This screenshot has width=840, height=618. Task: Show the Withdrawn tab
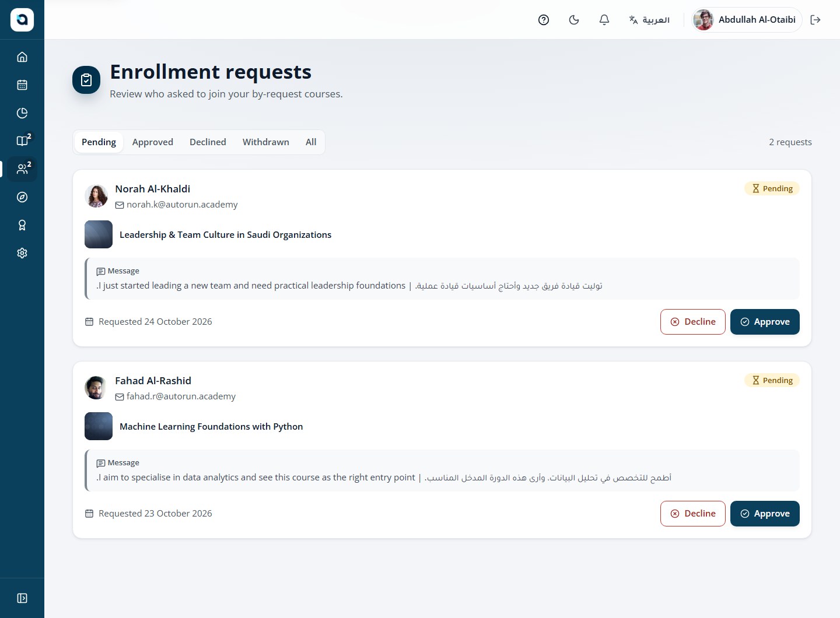tap(266, 142)
